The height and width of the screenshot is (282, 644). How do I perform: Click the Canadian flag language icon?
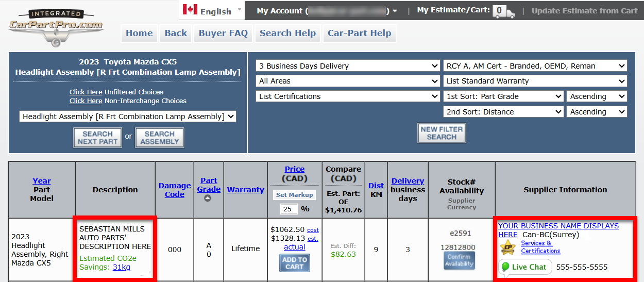190,10
